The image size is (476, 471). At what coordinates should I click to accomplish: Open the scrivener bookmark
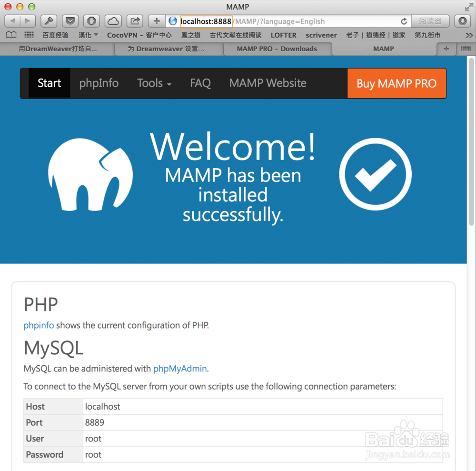coord(321,35)
